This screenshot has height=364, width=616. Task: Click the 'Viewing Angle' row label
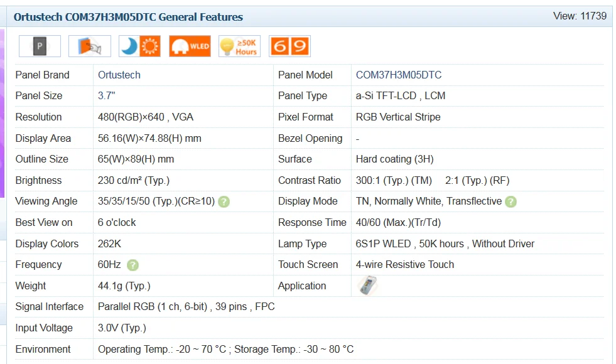tap(46, 201)
